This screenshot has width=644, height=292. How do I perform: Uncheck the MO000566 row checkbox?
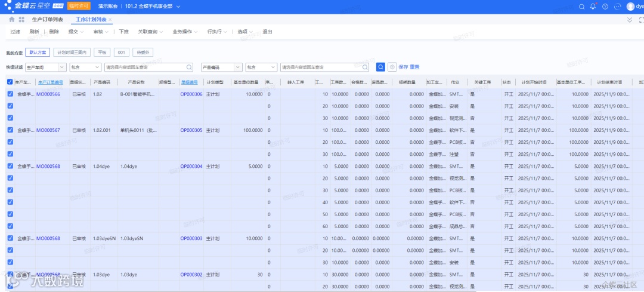[10, 94]
